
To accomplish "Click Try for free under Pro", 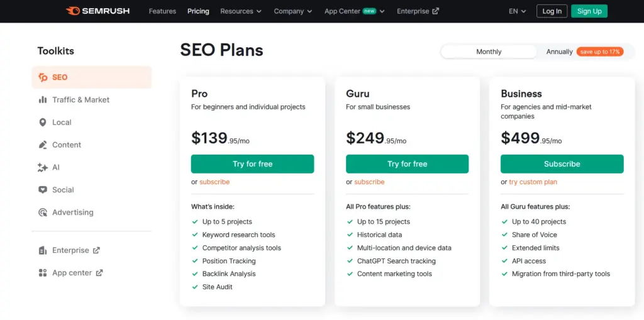I will [x=252, y=164].
